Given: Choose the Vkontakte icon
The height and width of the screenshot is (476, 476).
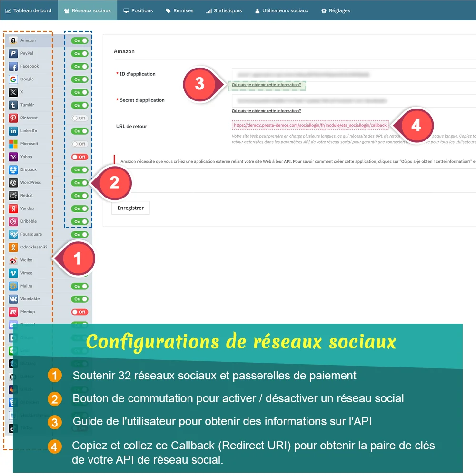Looking at the screenshot, I should tap(13, 299).
